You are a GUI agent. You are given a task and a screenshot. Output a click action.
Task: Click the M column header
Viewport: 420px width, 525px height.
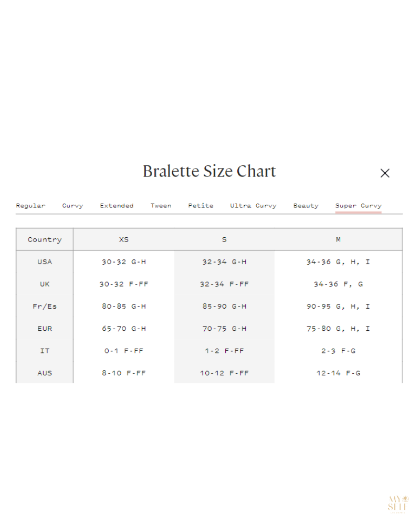pyautogui.click(x=338, y=240)
